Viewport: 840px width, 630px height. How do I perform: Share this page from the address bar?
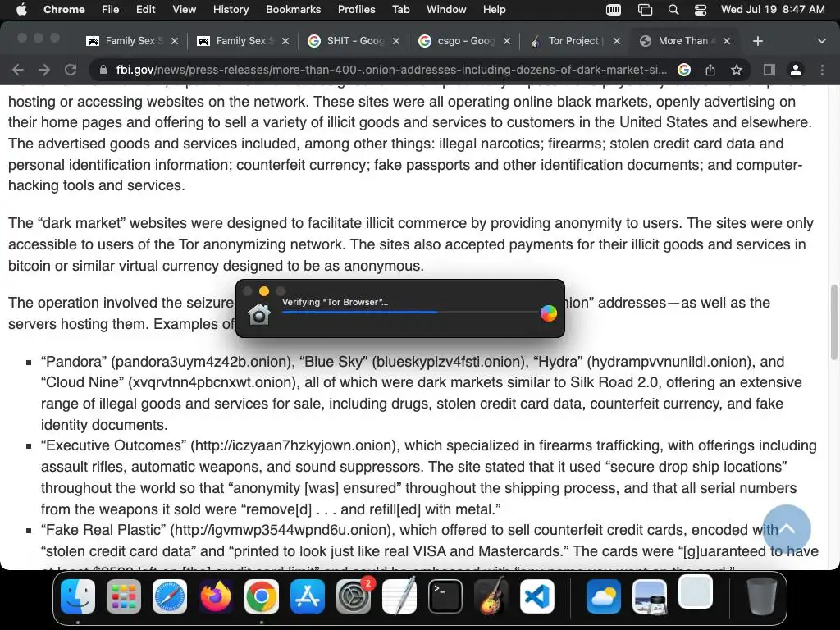pos(710,70)
